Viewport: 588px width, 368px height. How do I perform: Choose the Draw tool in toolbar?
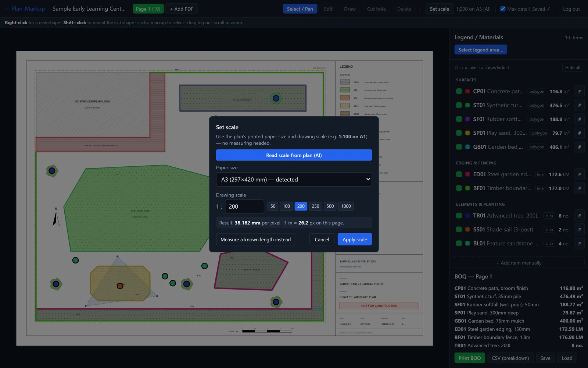350,9
